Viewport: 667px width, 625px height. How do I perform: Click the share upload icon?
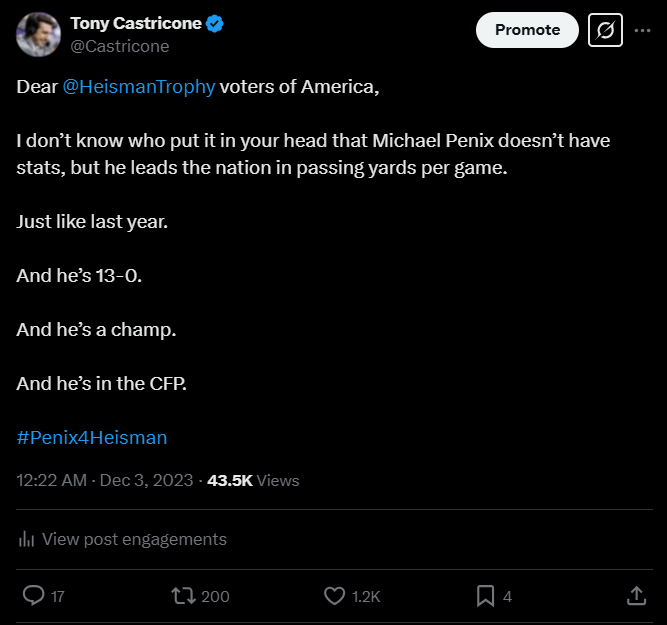click(636, 596)
